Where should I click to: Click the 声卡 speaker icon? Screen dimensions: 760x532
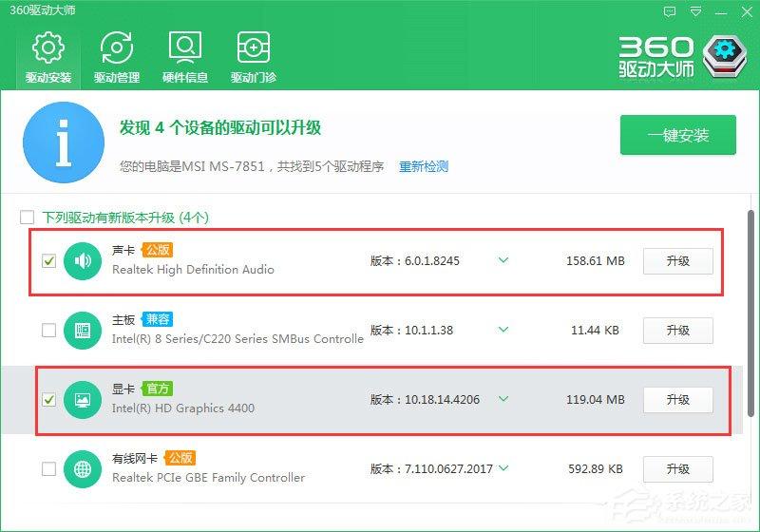[x=83, y=261]
